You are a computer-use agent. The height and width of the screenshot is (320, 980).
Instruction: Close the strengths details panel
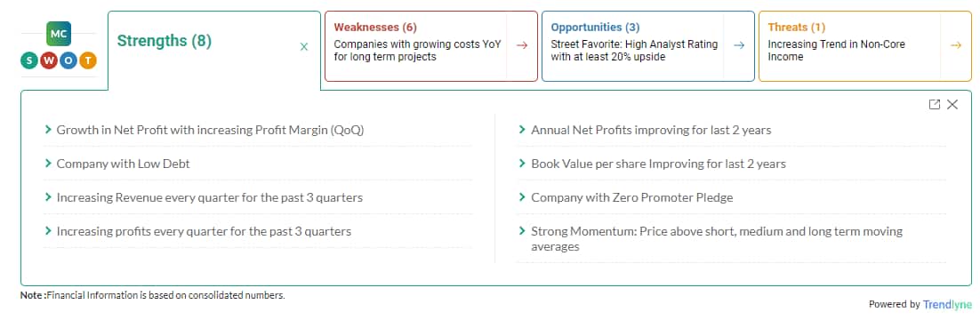click(952, 104)
